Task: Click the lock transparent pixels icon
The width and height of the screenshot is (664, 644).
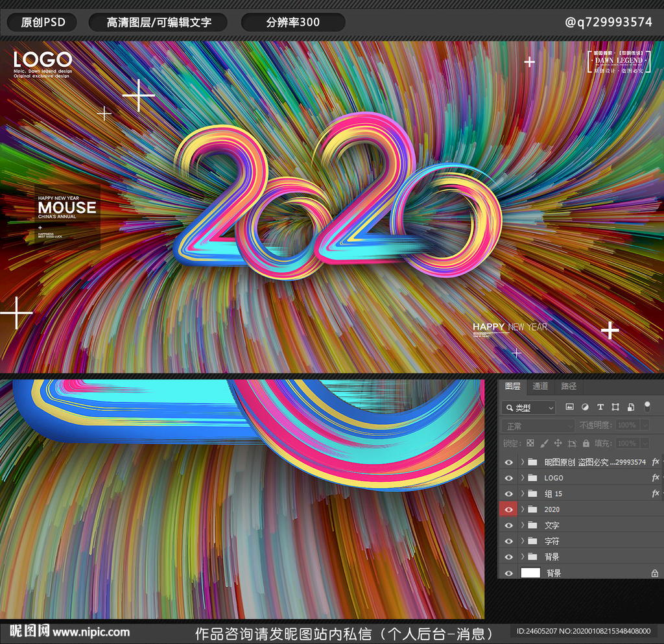Action: [x=530, y=444]
